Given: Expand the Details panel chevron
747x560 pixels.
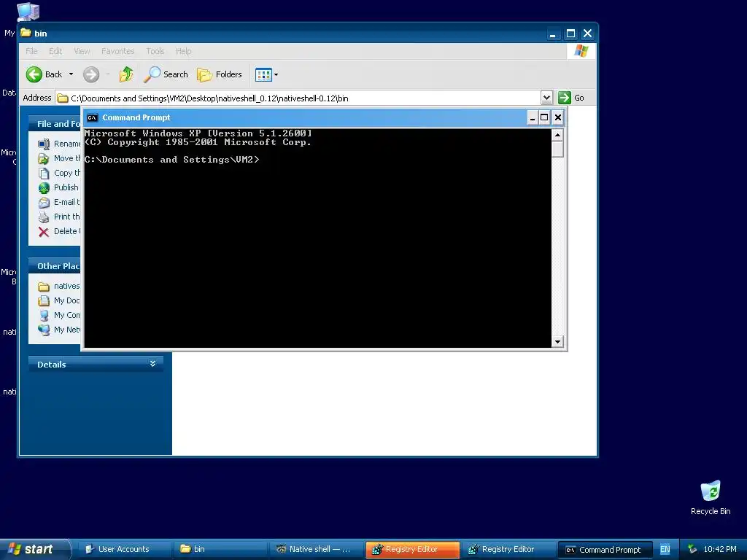Looking at the screenshot, I should point(152,364).
